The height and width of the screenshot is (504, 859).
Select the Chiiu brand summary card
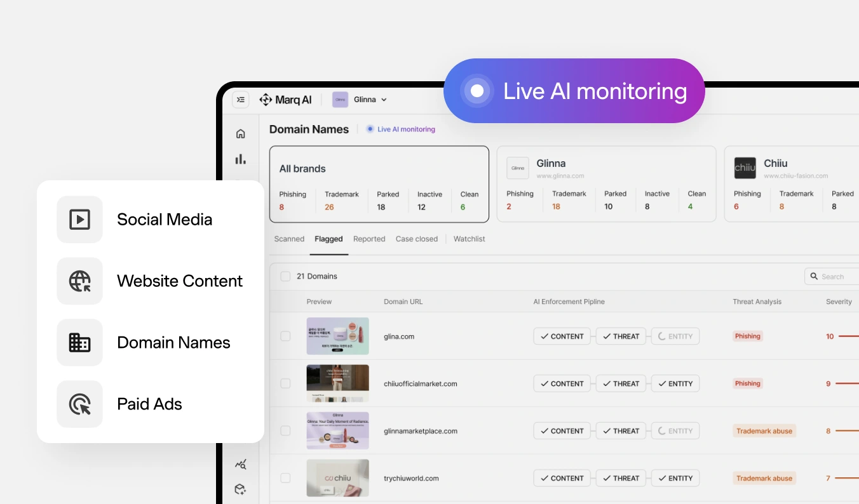pyautogui.click(x=792, y=184)
